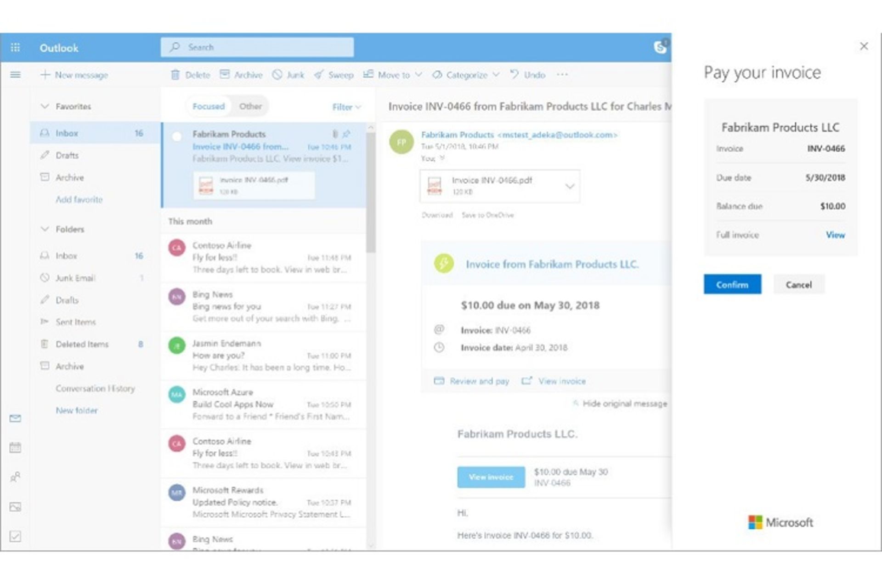Screen dimensions: 882x588
Task: Click the hamburger menu icon
Action: pyautogui.click(x=15, y=75)
